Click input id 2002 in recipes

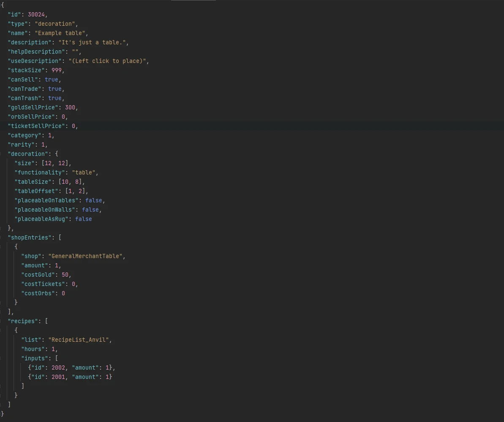58,368
